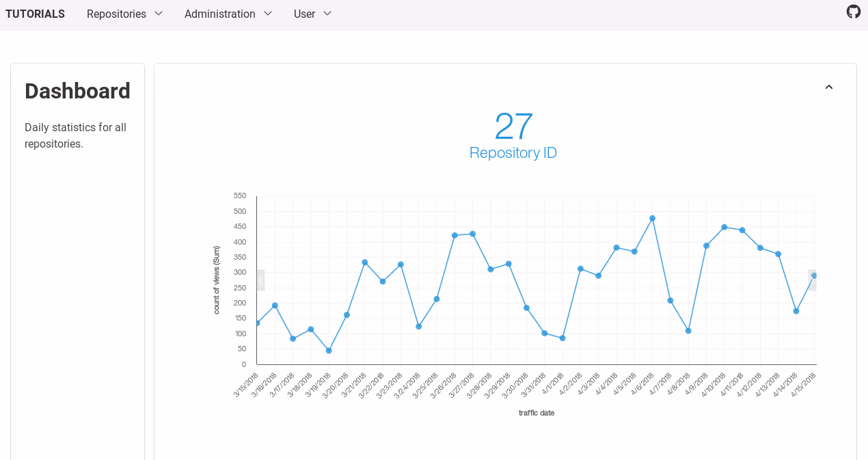Open the Repositories dropdown menu
This screenshot has width=868, height=460.
click(124, 14)
